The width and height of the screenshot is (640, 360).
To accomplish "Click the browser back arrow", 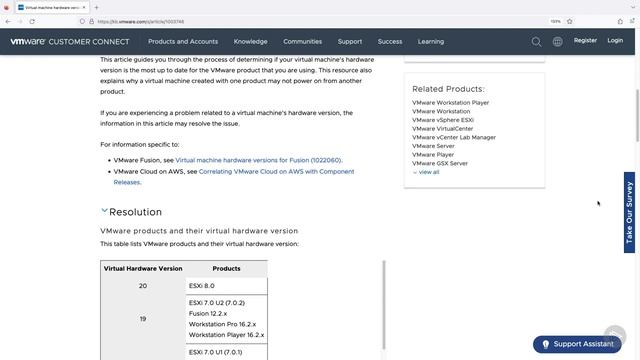I will click(x=8, y=22).
